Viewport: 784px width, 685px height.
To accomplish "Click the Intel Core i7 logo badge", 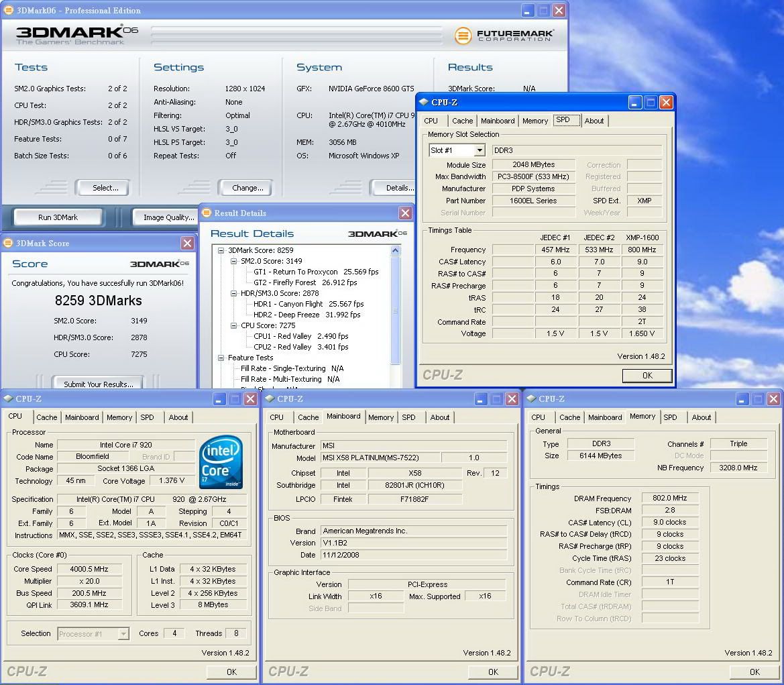I will coord(221,462).
